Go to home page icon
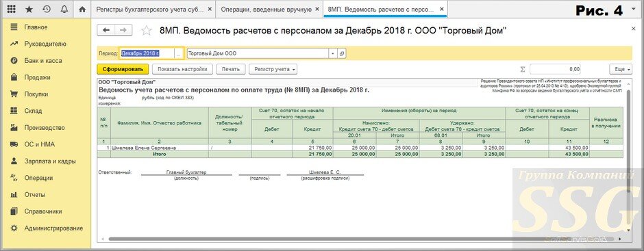 [x=82, y=9]
